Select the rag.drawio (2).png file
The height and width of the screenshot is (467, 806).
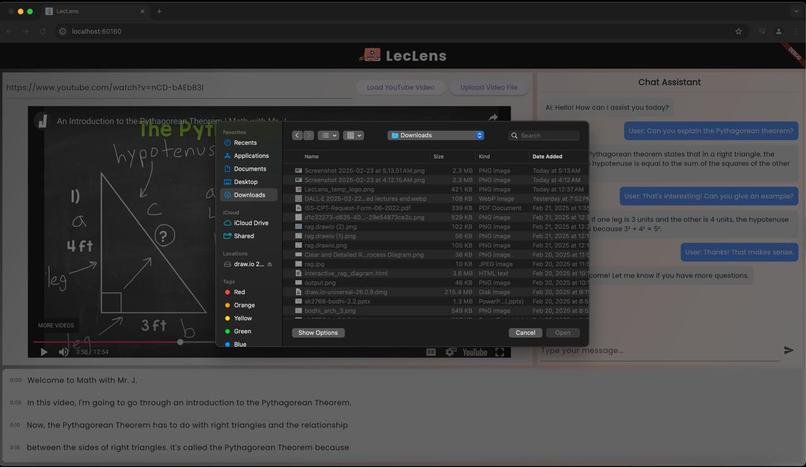click(435, 227)
